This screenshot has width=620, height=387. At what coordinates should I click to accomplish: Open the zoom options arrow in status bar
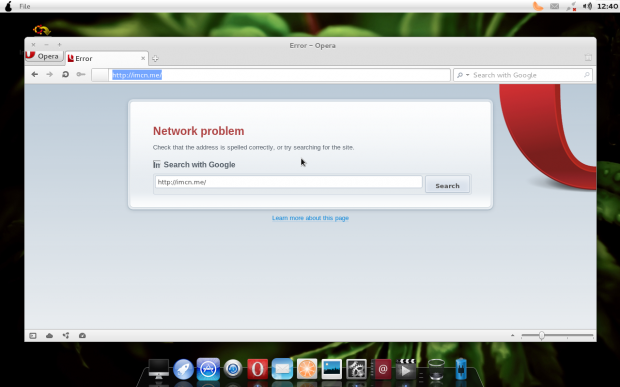[x=512, y=336]
